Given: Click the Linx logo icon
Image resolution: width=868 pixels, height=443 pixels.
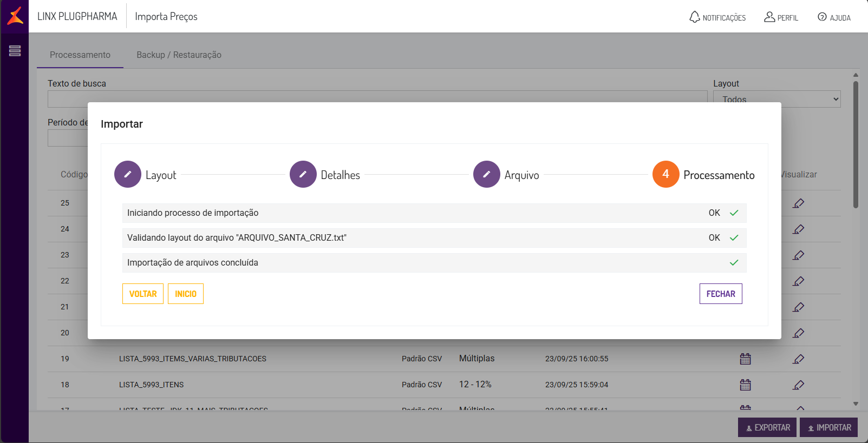Looking at the screenshot, I should point(15,16).
